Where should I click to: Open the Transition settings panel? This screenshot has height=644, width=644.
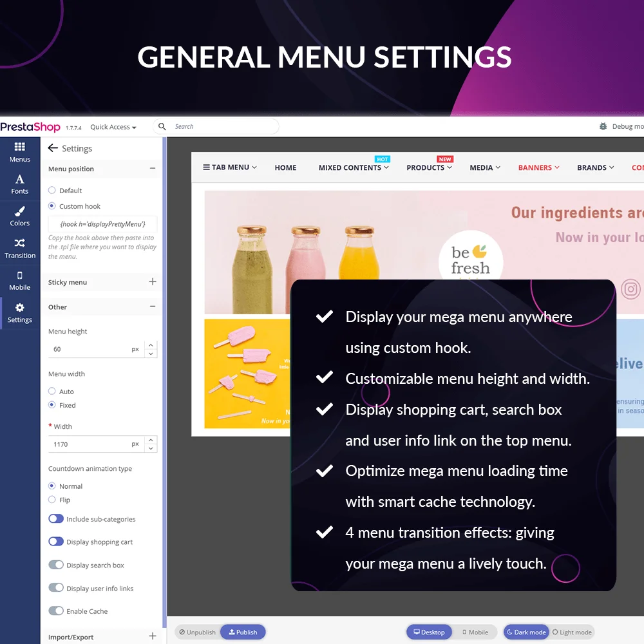[19, 250]
